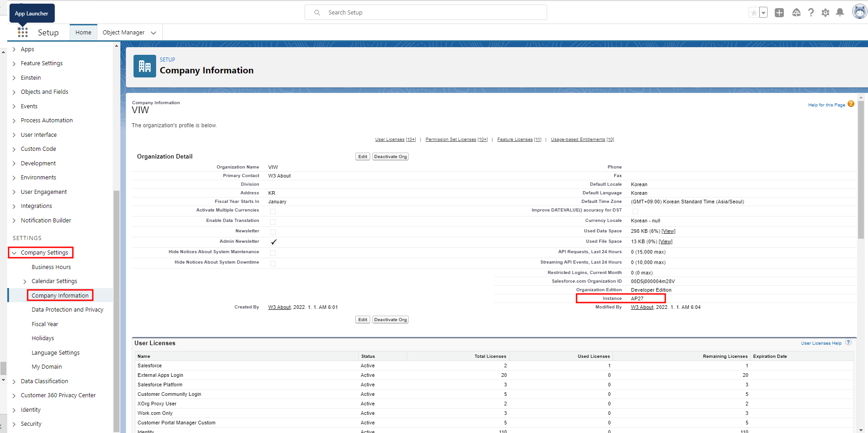Open the favorites list dropdown arrow

(763, 13)
